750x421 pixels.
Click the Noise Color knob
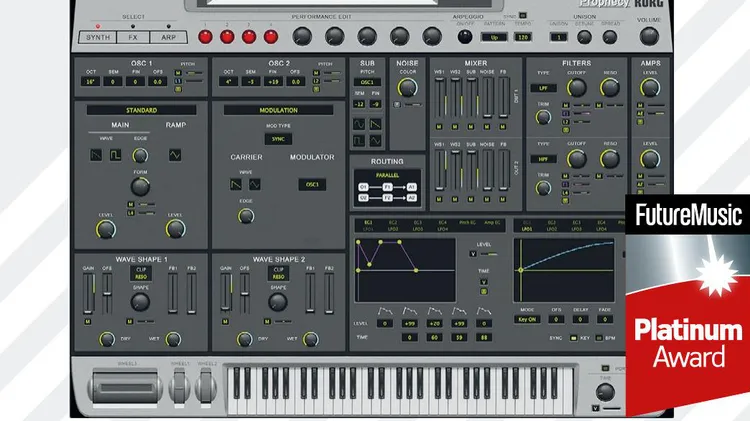[408, 88]
